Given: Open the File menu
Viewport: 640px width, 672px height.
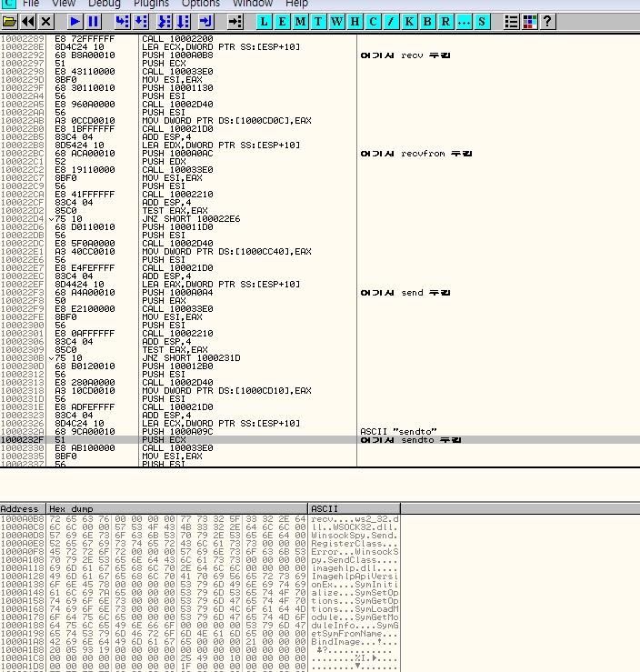Looking at the screenshot, I should coord(31,4).
